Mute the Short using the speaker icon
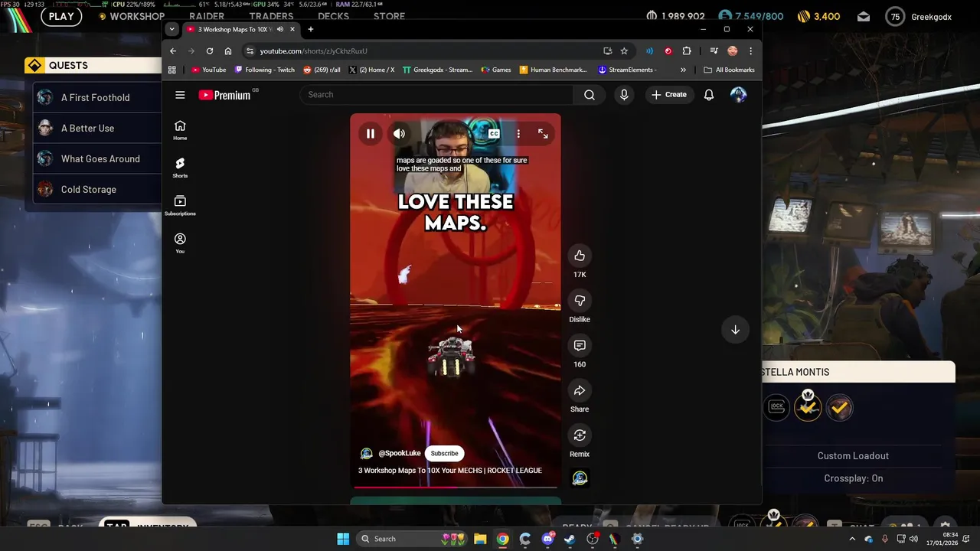The image size is (980, 551). pyautogui.click(x=400, y=134)
